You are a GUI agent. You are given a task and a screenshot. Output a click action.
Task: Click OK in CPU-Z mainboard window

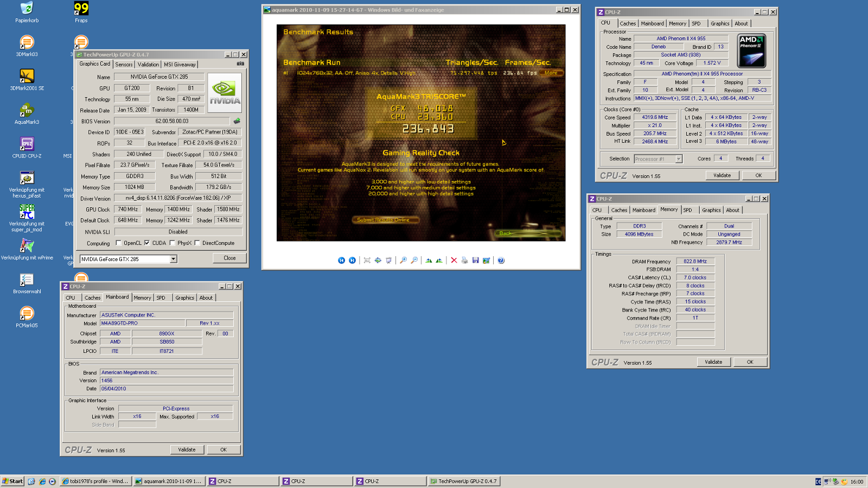tap(224, 450)
